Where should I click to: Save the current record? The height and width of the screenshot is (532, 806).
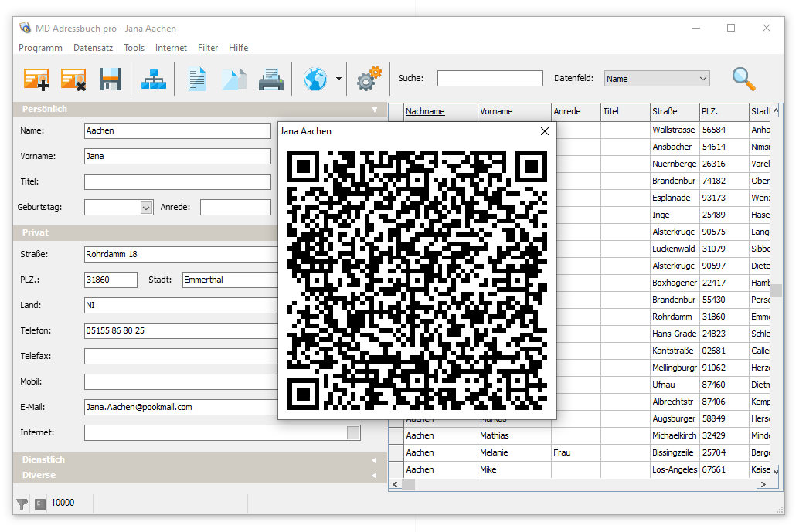pos(110,78)
